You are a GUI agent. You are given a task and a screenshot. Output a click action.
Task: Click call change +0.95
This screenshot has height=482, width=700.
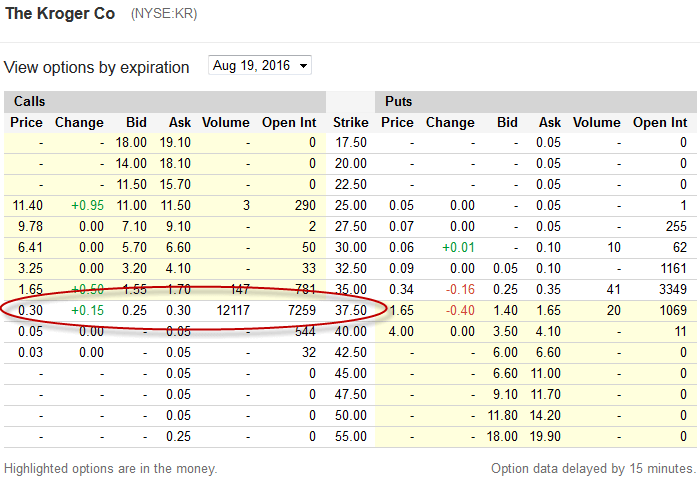point(88,205)
